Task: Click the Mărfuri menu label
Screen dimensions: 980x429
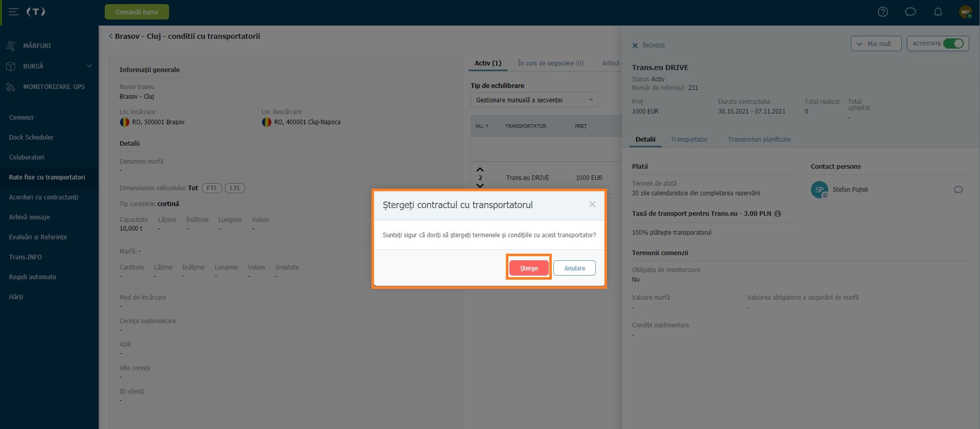Action: (37, 46)
